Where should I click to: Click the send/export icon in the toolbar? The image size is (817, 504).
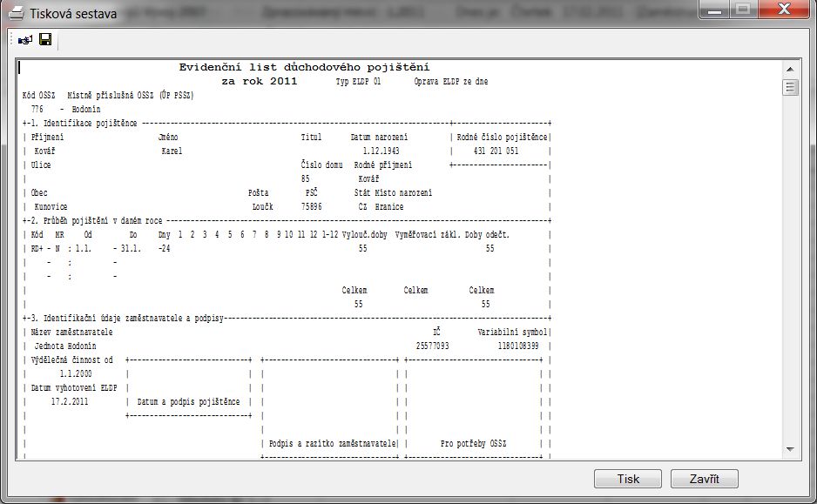tap(25, 40)
